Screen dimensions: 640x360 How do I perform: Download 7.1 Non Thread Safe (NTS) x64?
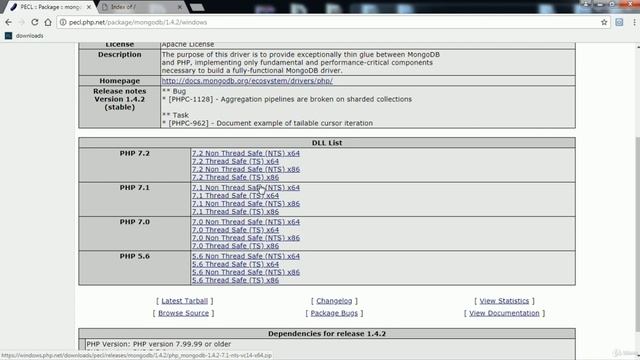coord(246,188)
